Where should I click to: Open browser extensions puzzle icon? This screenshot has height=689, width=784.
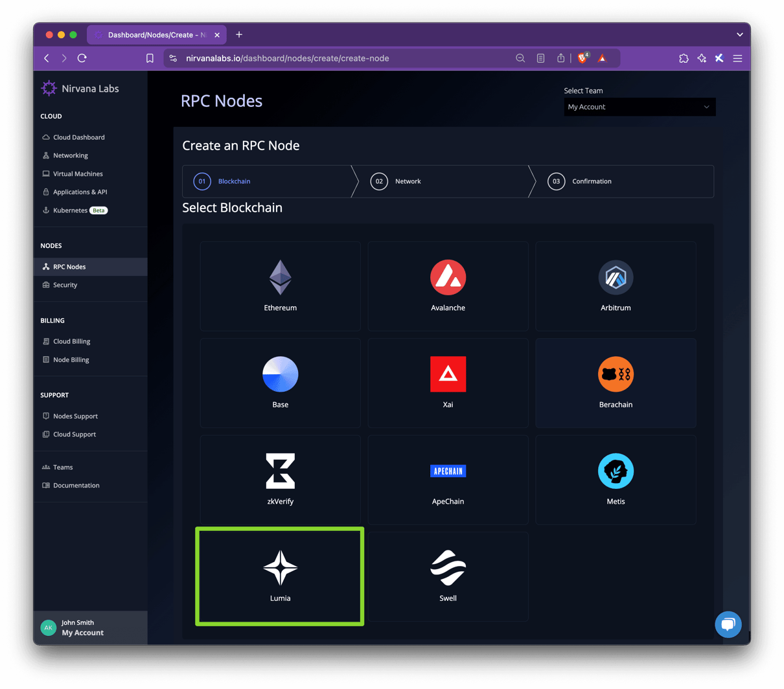click(684, 58)
